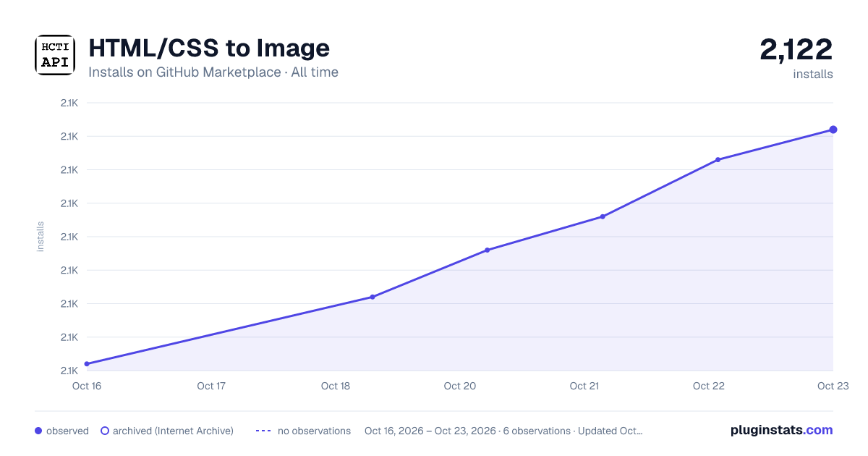Click the 'Oct 21' x-axis label
This screenshot has width=868, height=456.
click(x=584, y=386)
